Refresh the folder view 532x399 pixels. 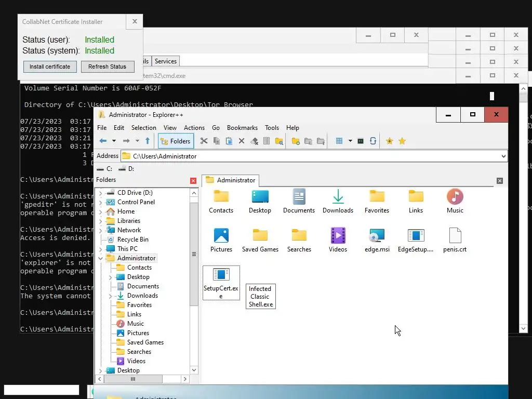point(373,141)
